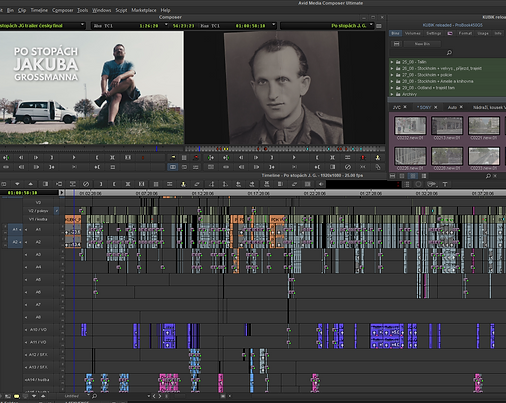Image resolution: width=506 pixels, height=403 pixels.
Task: Toggle the A10 / VO track selector
Action: [38, 329]
